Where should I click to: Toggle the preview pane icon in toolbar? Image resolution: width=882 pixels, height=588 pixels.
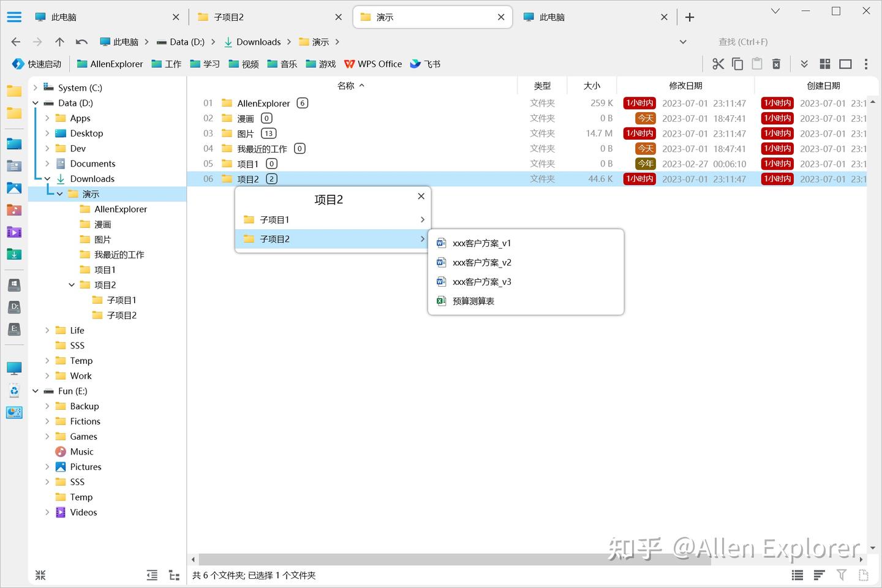pos(846,63)
